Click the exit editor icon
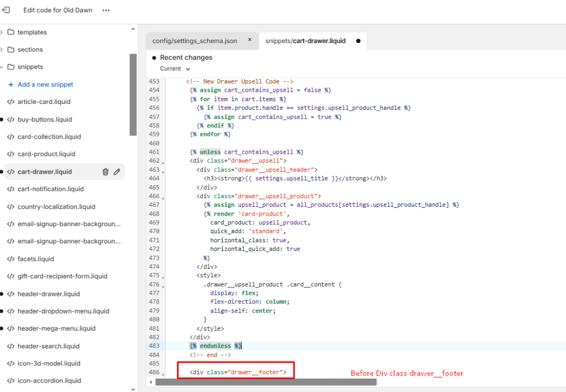This screenshot has width=566, height=392. (x=6, y=10)
